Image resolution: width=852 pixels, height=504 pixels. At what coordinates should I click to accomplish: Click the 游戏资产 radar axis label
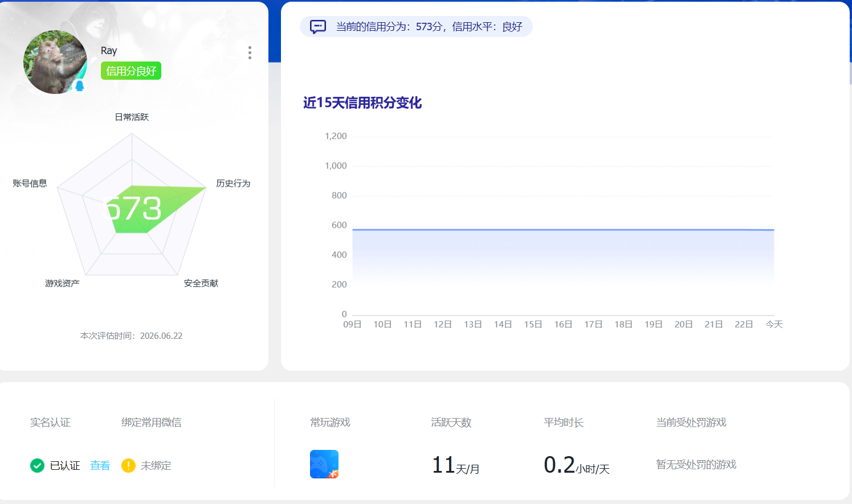point(62,283)
